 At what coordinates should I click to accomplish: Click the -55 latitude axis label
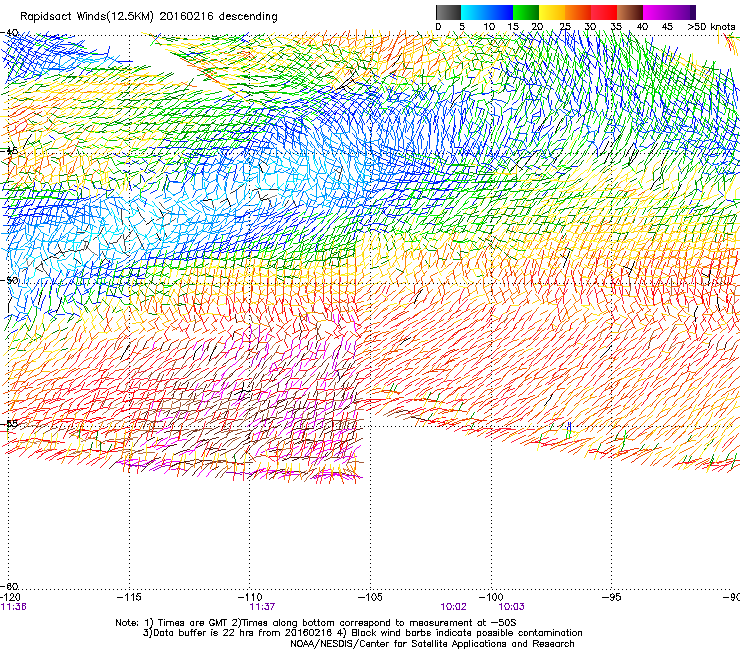click(x=9, y=424)
